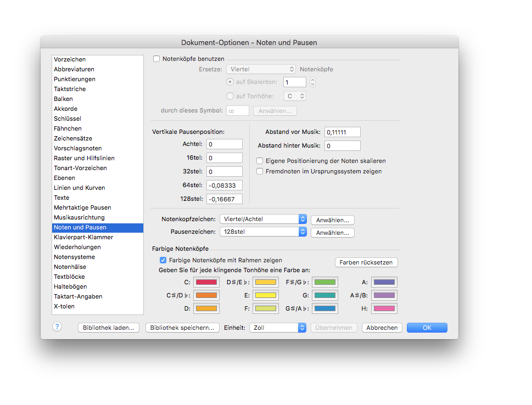Click Anwählen next to Pausenzeichen
Image resolution: width=532 pixels, height=405 pixels.
[x=333, y=233]
